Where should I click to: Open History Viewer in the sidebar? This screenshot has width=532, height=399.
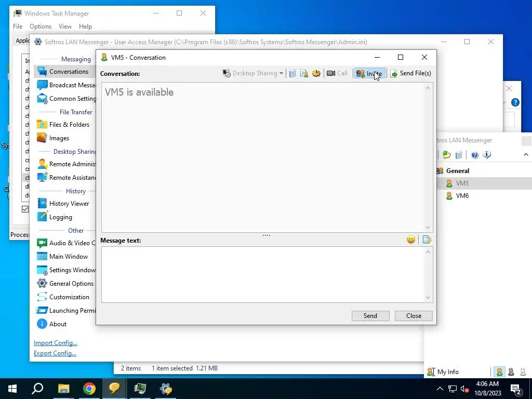[x=63, y=204]
